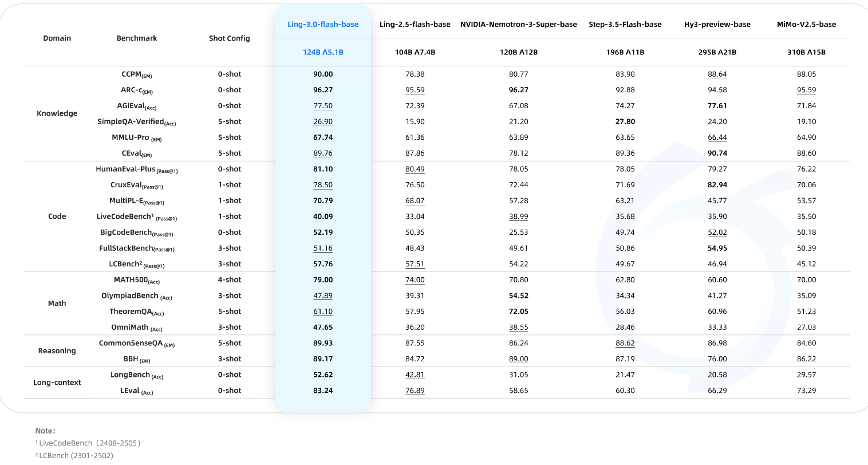Select the LEval benchmark name
Image resolution: width=868 pixels, height=465 pixels.
[x=137, y=391]
